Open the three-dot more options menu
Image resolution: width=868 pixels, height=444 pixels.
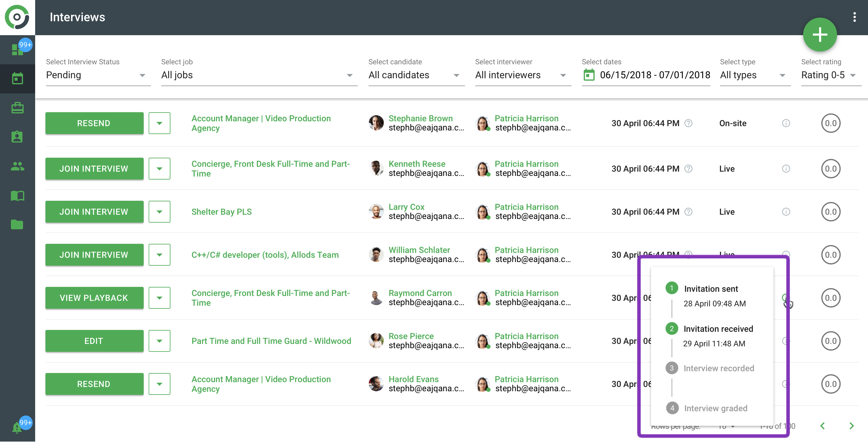[x=854, y=17]
